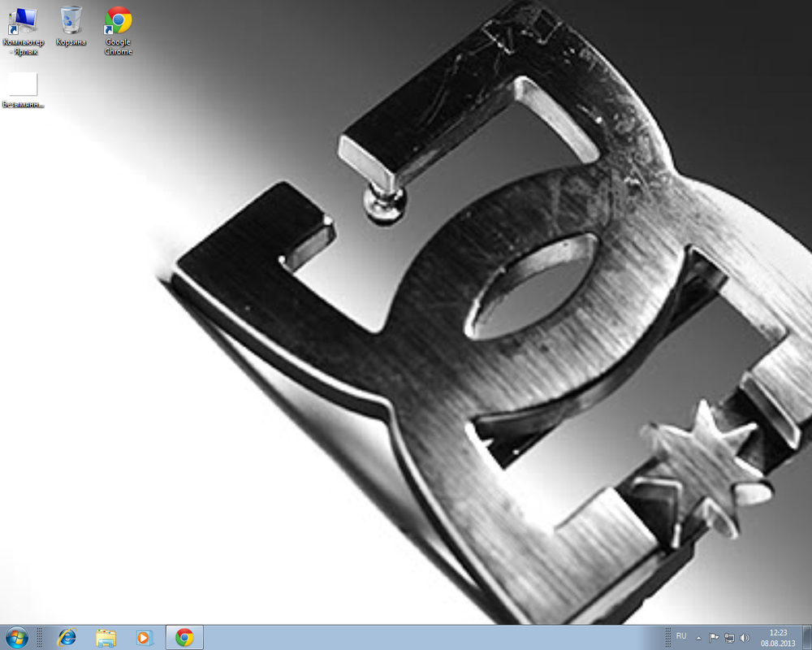Open the Корзина recycle bin
The image size is (812, 650).
pyautogui.click(x=70, y=20)
